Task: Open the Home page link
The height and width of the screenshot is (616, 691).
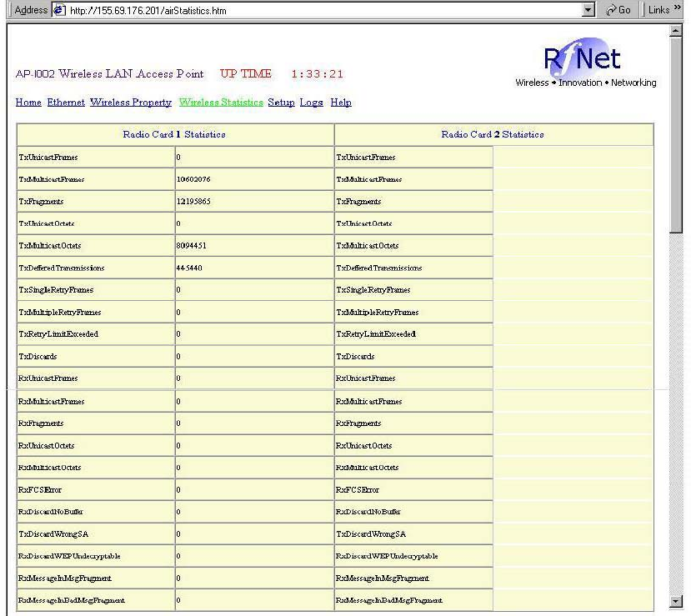Action: [x=28, y=103]
